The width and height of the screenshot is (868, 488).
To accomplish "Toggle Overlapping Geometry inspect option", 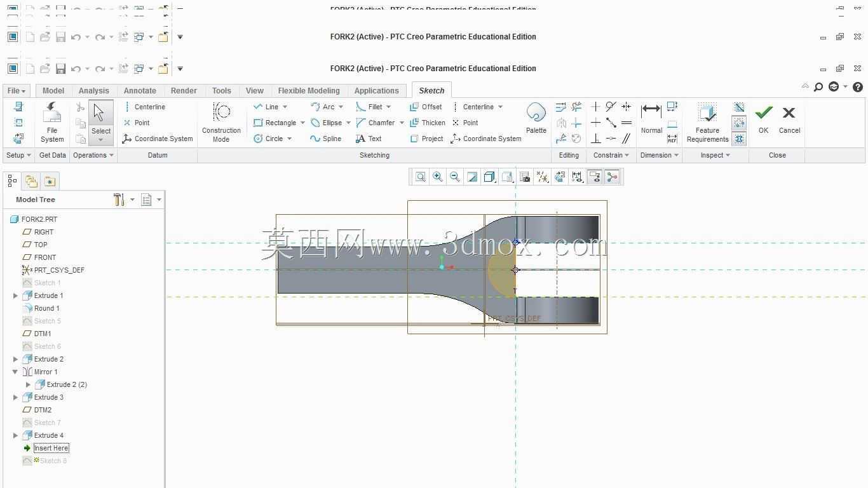I will point(739,107).
